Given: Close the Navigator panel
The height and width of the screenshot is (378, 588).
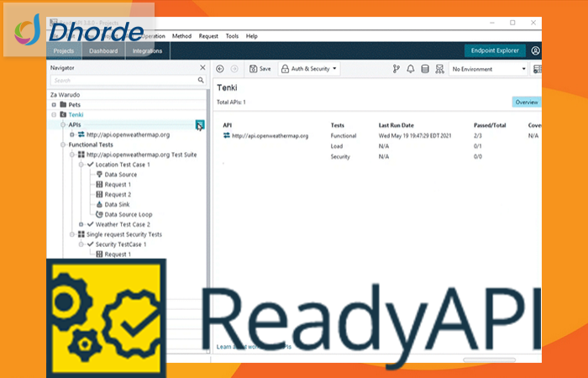Looking at the screenshot, I should coord(202,67).
